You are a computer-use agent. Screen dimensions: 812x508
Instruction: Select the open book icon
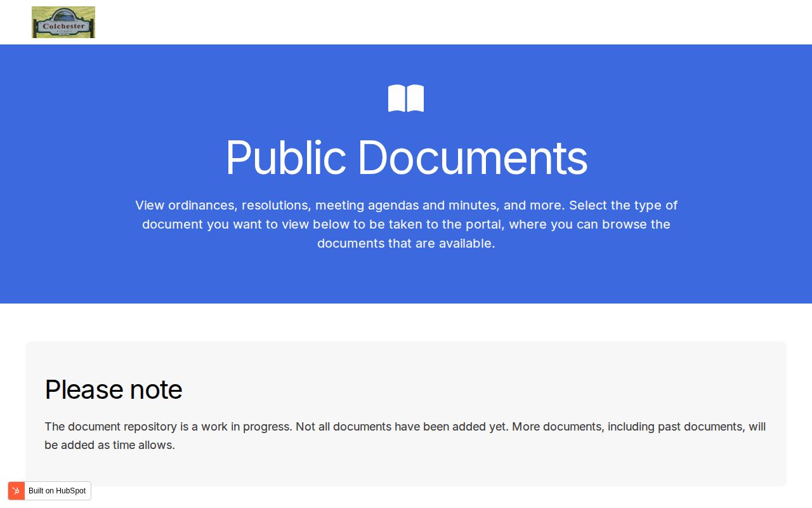(x=406, y=98)
